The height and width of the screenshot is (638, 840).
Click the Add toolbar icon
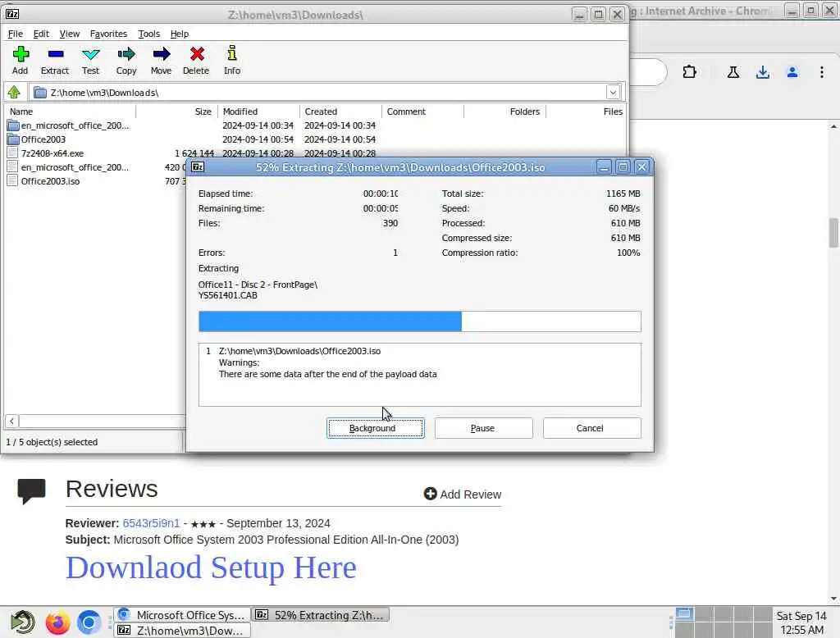21,54
